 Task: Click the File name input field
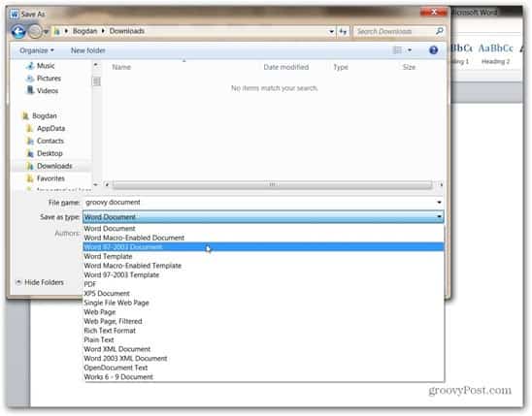tap(259, 203)
